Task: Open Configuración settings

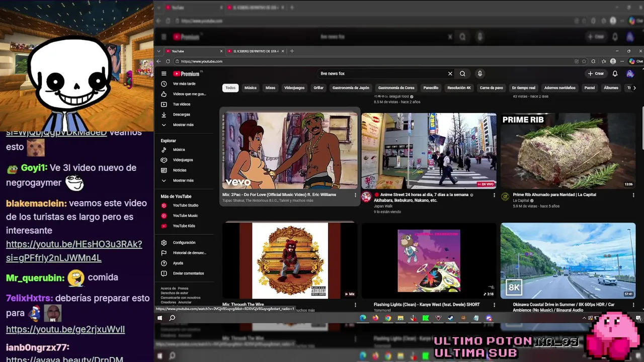Action: pyautogui.click(x=184, y=243)
